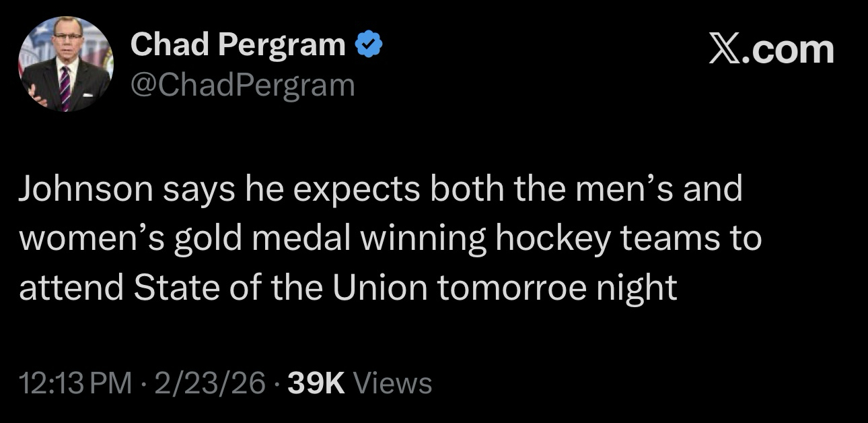
Task: Click the Views label
Action: pyautogui.click(x=392, y=383)
